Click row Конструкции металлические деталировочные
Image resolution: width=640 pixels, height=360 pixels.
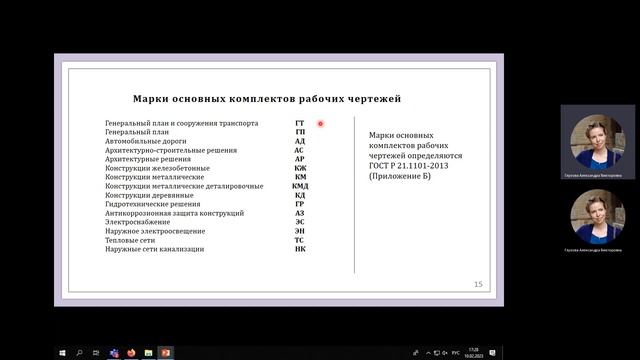click(184, 186)
